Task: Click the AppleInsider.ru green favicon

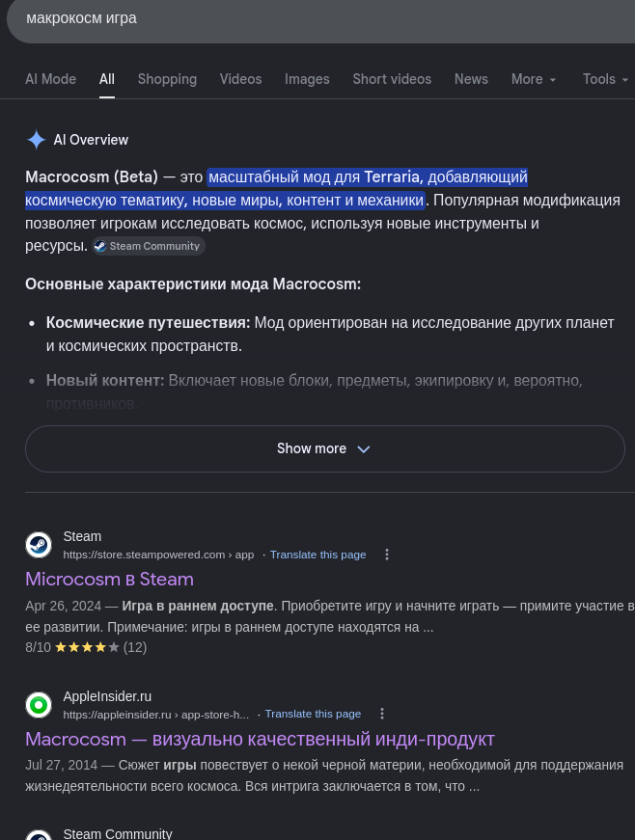Action: (x=39, y=704)
